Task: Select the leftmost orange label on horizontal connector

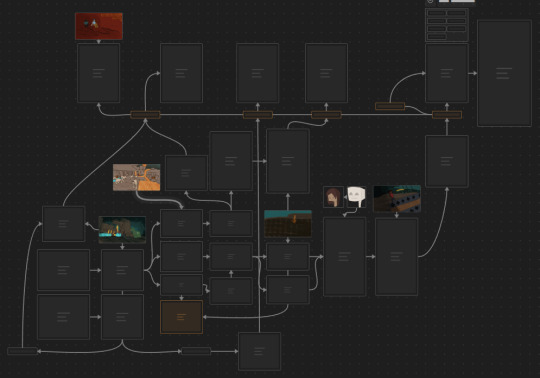Action: tap(145, 115)
